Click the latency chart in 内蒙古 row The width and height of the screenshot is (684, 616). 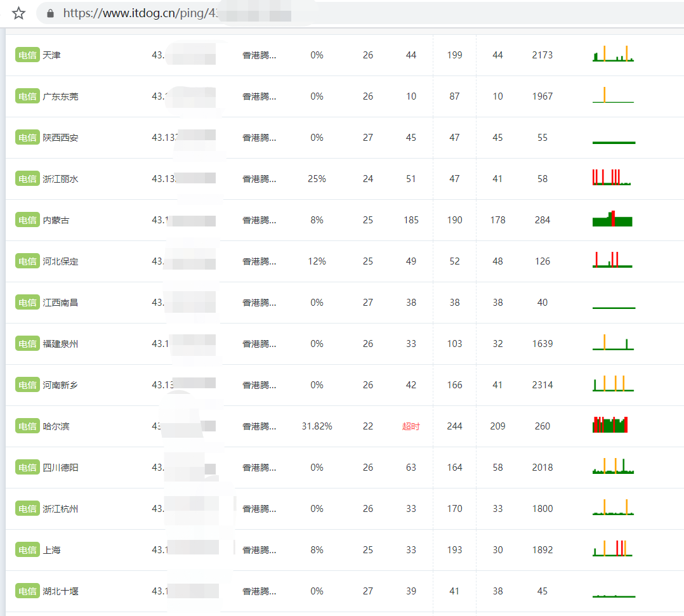pos(612,219)
